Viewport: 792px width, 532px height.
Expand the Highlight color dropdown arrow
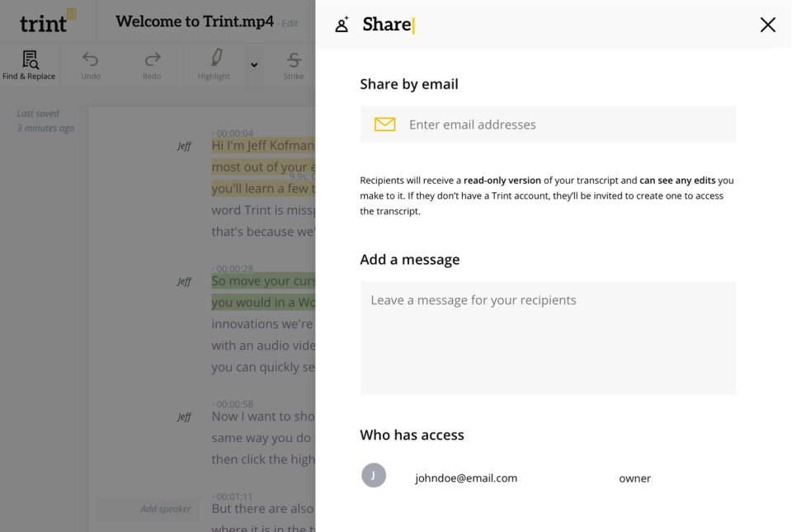pyautogui.click(x=254, y=65)
